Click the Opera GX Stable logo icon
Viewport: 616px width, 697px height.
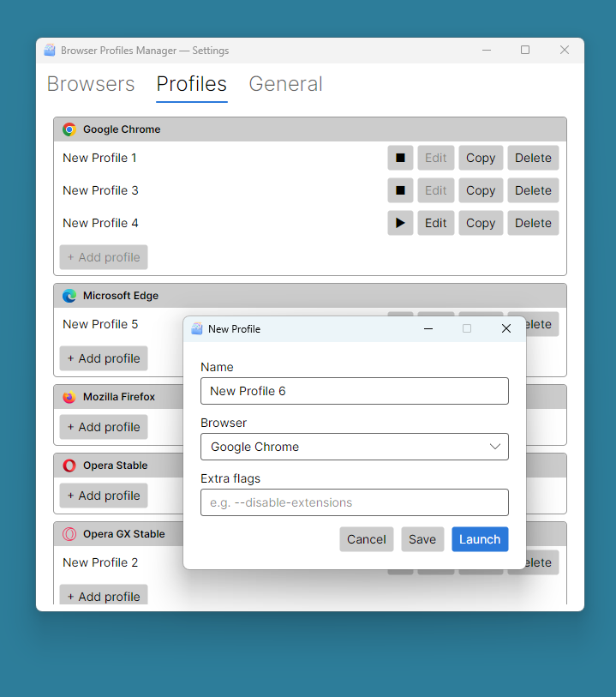click(x=69, y=534)
